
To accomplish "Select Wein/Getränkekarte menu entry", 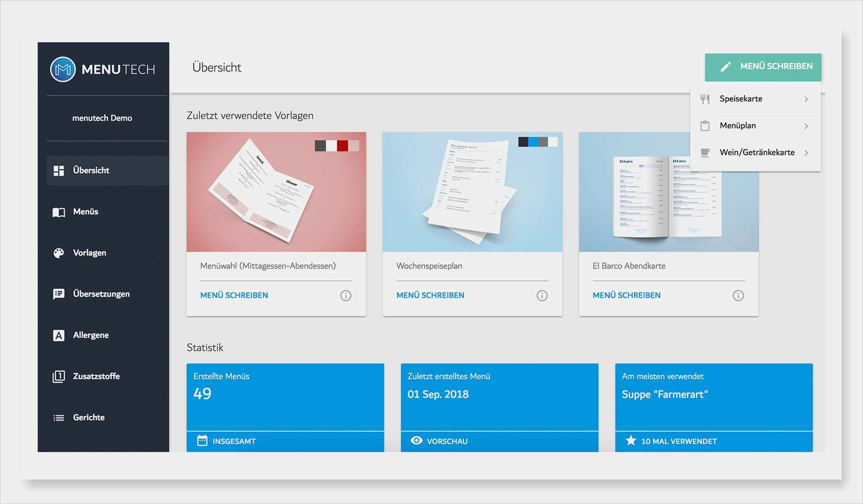I will 757,152.
